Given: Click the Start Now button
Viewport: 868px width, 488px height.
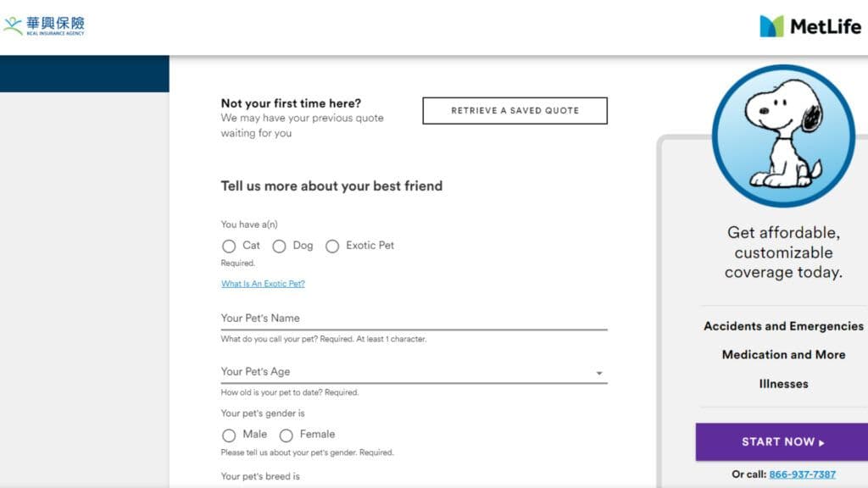Looking at the screenshot, I should (x=782, y=442).
